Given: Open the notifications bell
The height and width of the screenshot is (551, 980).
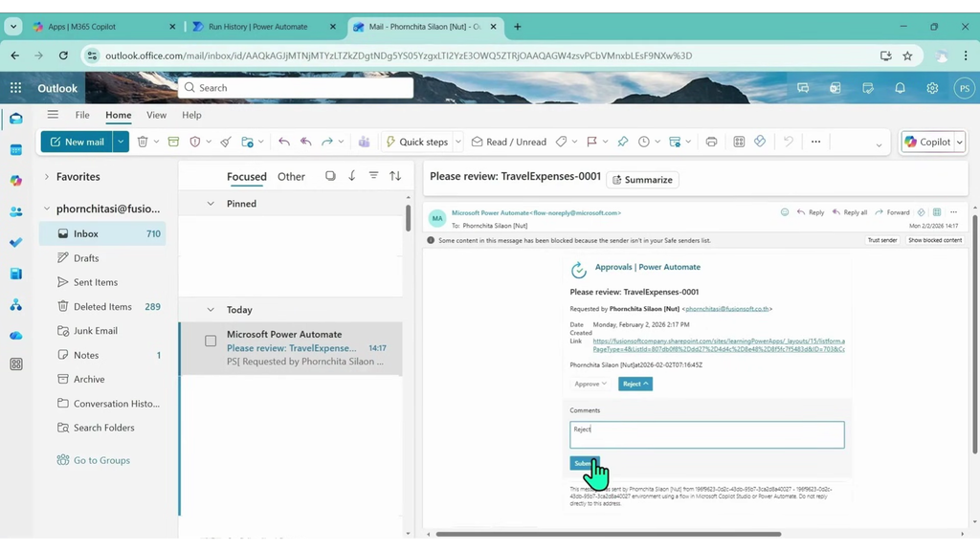Looking at the screenshot, I should 900,88.
